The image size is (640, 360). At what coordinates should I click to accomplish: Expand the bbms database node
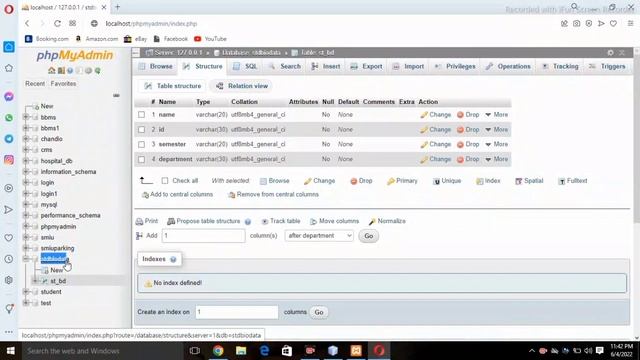26,117
